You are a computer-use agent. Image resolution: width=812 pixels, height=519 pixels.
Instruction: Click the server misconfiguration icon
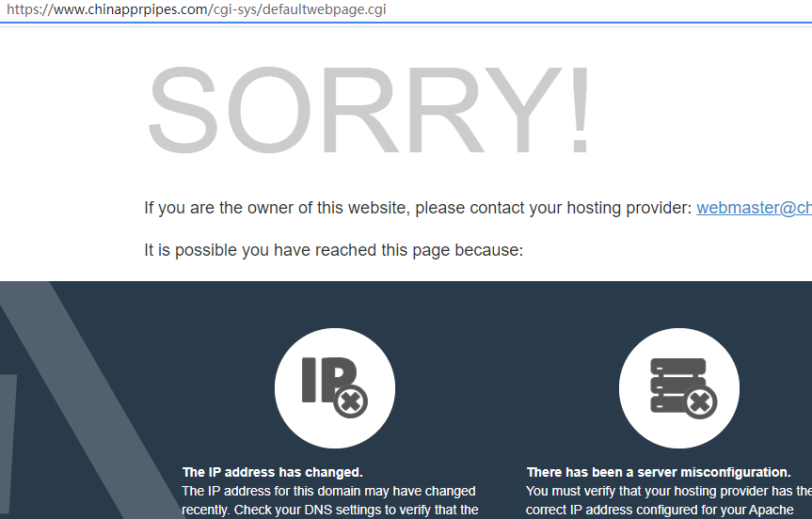pos(679,388)
